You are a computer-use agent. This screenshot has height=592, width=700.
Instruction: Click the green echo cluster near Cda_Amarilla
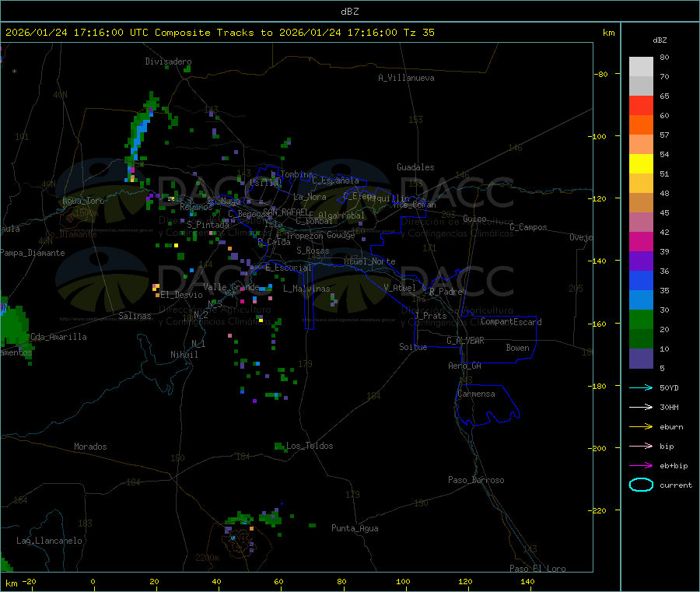coord(15,327)
